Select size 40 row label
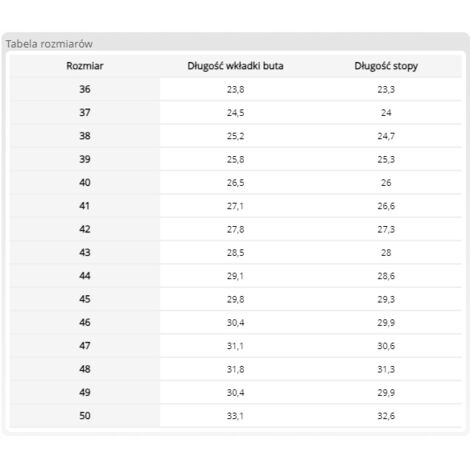Image resolution: width=470 pixels, height=470 pixels. (85, 182)
